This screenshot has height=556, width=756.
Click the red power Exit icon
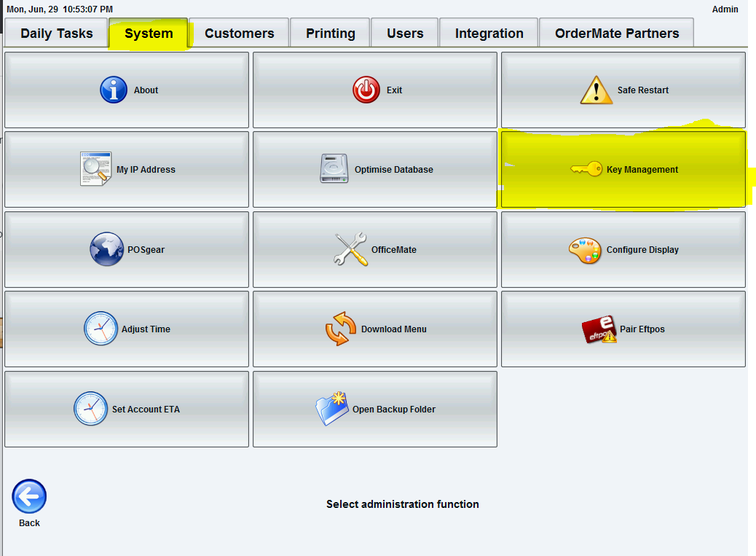point(366,90)
